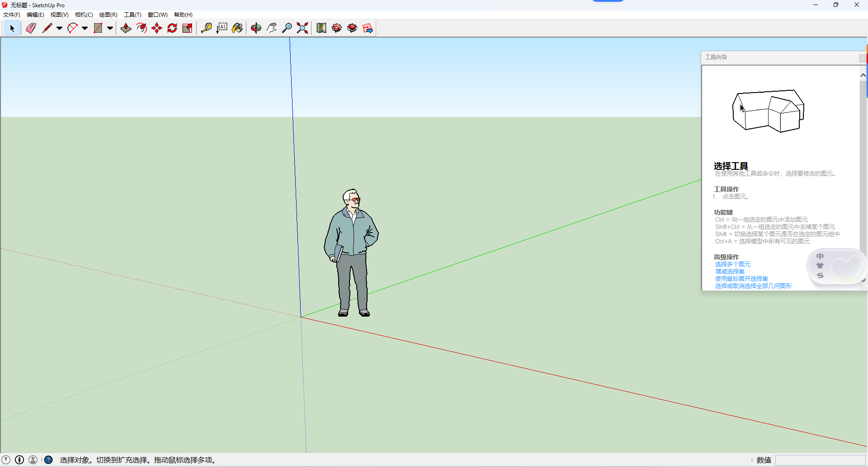Viewport: 868px width, 467px height.
Task: Activate the Orbit tool
Action: click(256, 28)
